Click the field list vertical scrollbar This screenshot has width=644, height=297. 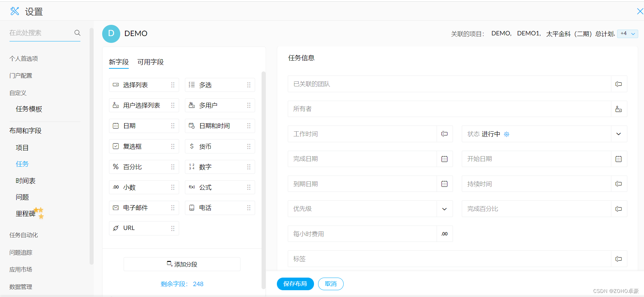click(x=263, y=180)
